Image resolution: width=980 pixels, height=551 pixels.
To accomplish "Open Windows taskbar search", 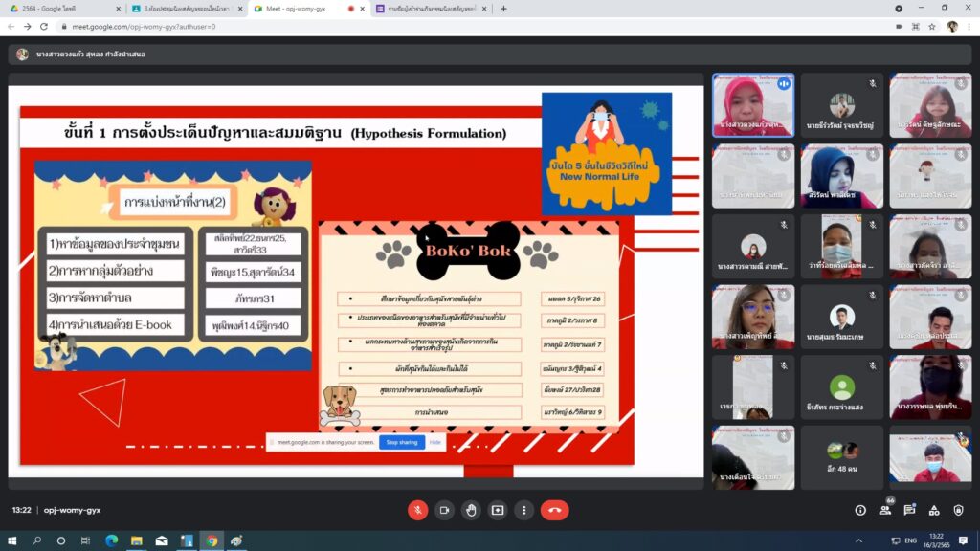I will tap(36, 540).
